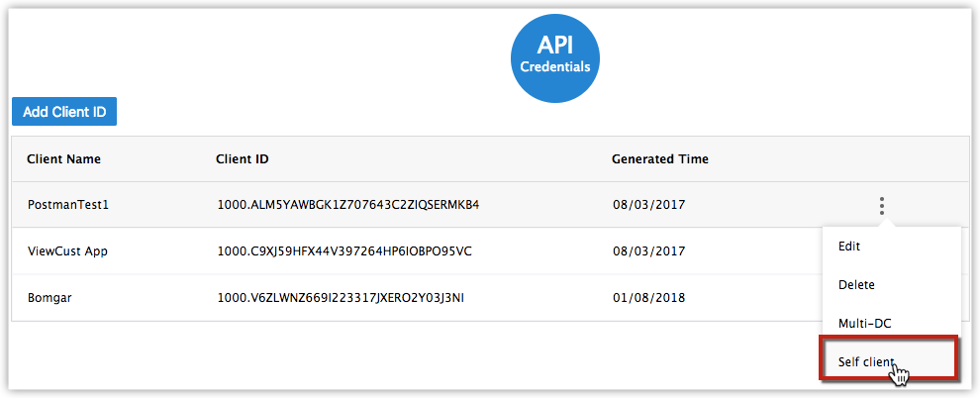Click the Bomgar generated date 01/08/2018

click(648, 297)
